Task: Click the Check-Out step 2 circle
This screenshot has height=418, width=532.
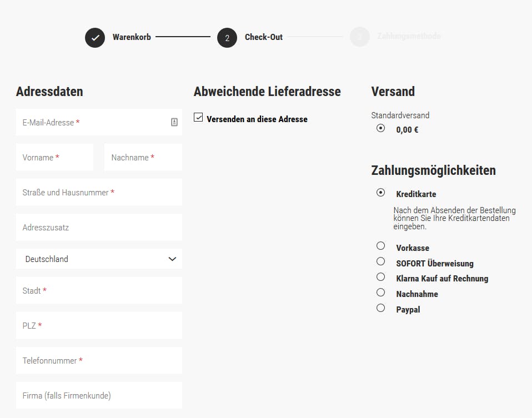Action: [227, 38]
